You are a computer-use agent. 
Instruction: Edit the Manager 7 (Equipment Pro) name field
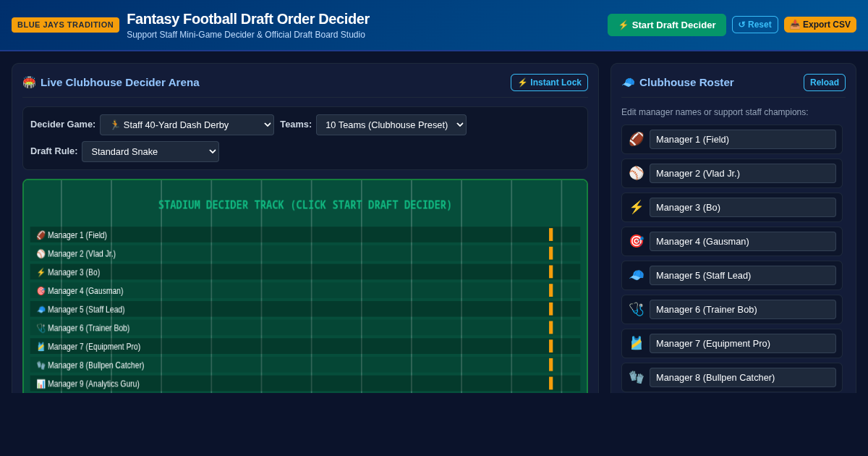[743, 344]
